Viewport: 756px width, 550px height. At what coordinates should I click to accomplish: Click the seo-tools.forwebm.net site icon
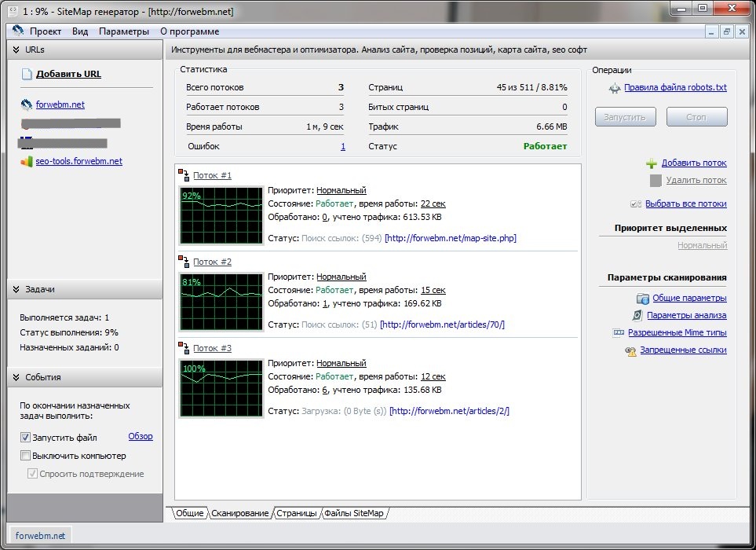(x=27, y=161)
